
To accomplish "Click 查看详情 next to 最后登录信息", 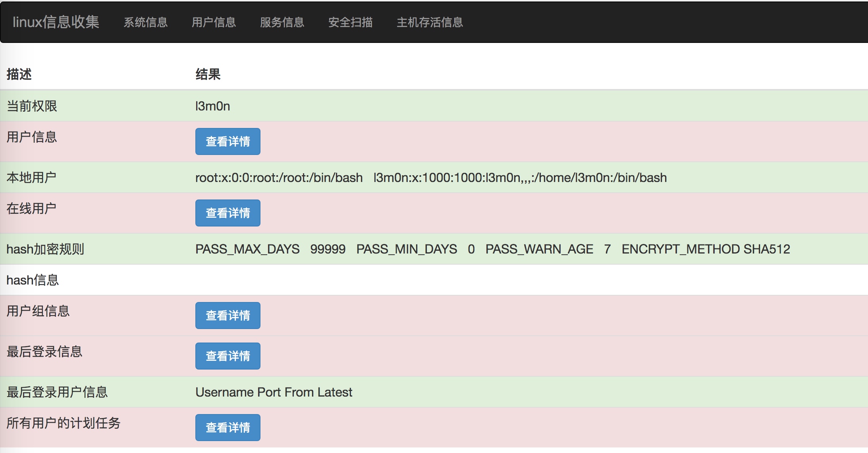I will [x=228, y=356].
